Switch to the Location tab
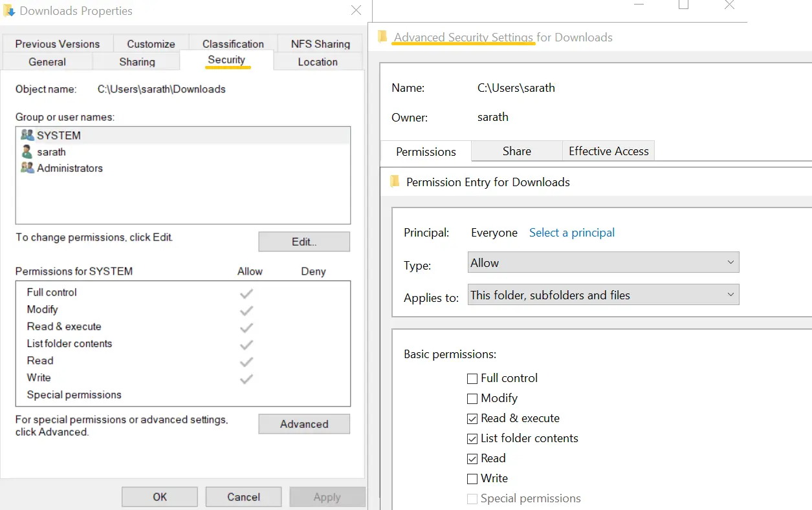Screen dimensions: 812x510 tap(317, 61)
